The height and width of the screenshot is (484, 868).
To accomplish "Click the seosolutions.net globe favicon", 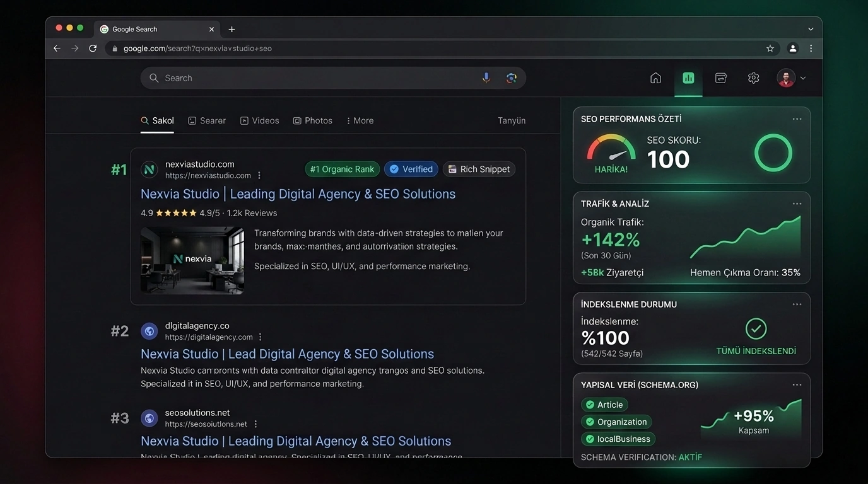I will (150, 418).
